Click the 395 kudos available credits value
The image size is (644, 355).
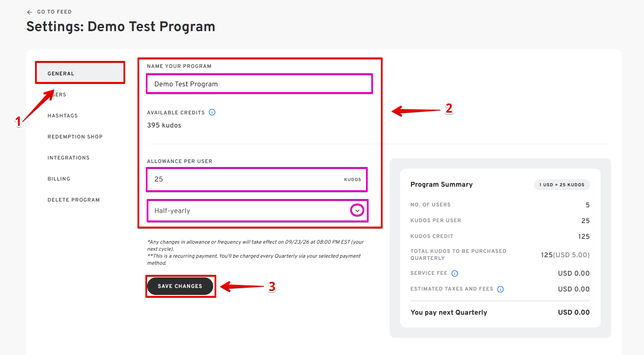pyautogui.click(x=164, y=125)
